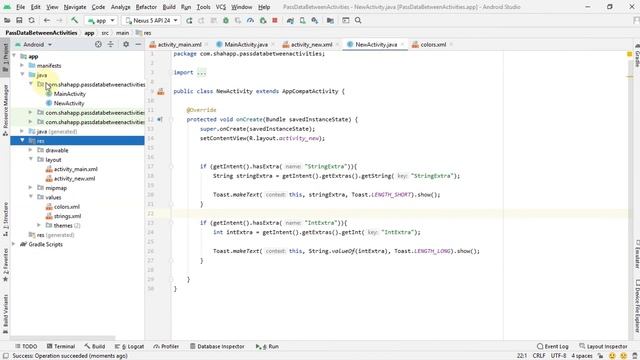The image size is (640, 360).
Task: Open the Build menu
Action: 169,7
